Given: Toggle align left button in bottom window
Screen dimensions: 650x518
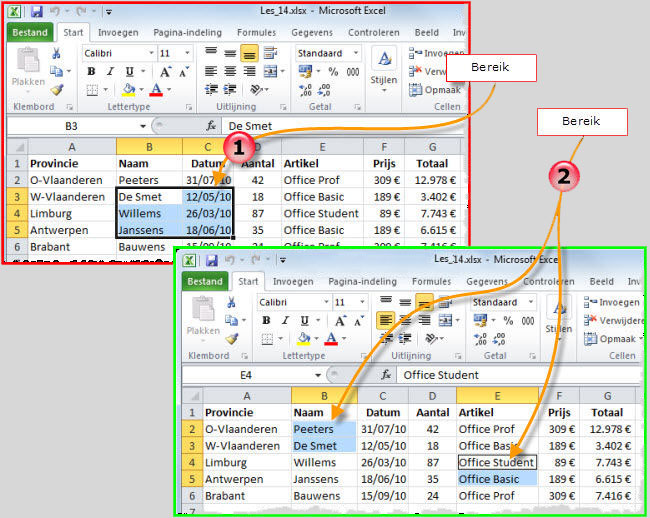Looking at the screenshot, I should pos(386,320).
